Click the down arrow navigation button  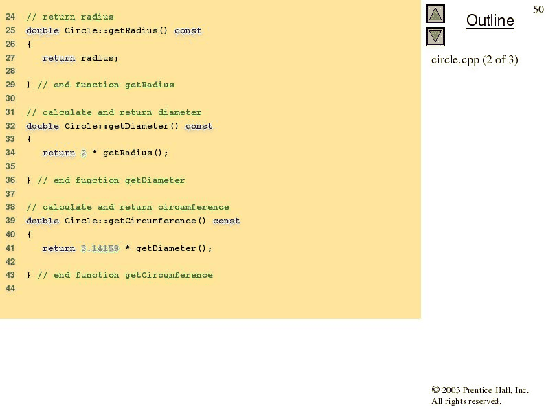coord(435,36)
